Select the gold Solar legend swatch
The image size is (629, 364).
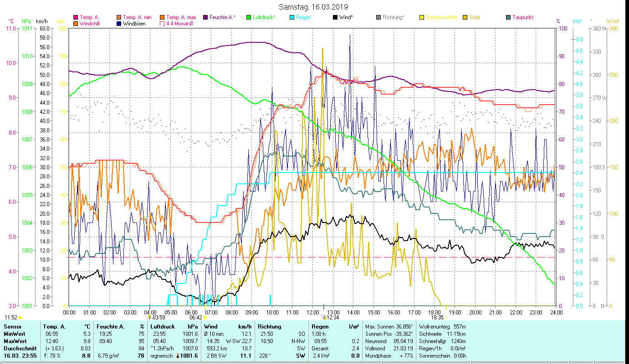click(465, 17)
